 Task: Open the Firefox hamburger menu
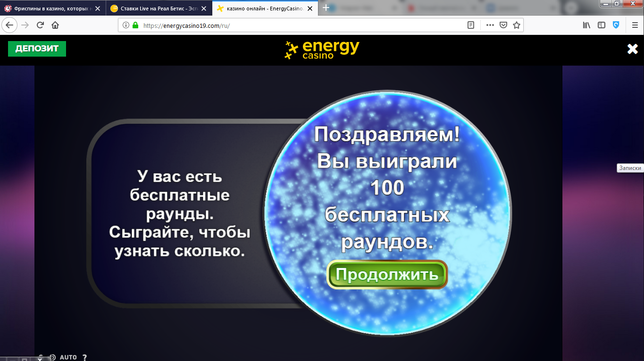[x=634, y=25]
